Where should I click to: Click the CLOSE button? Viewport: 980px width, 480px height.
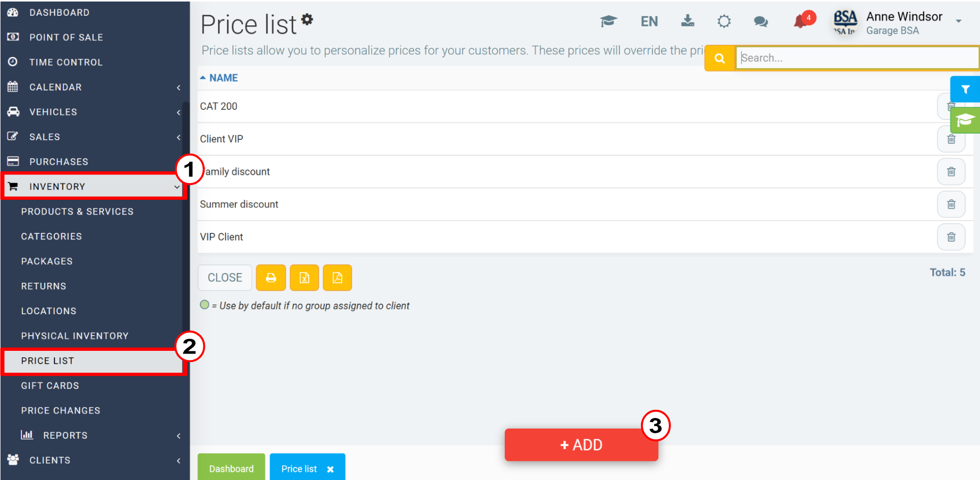point(225,278)
